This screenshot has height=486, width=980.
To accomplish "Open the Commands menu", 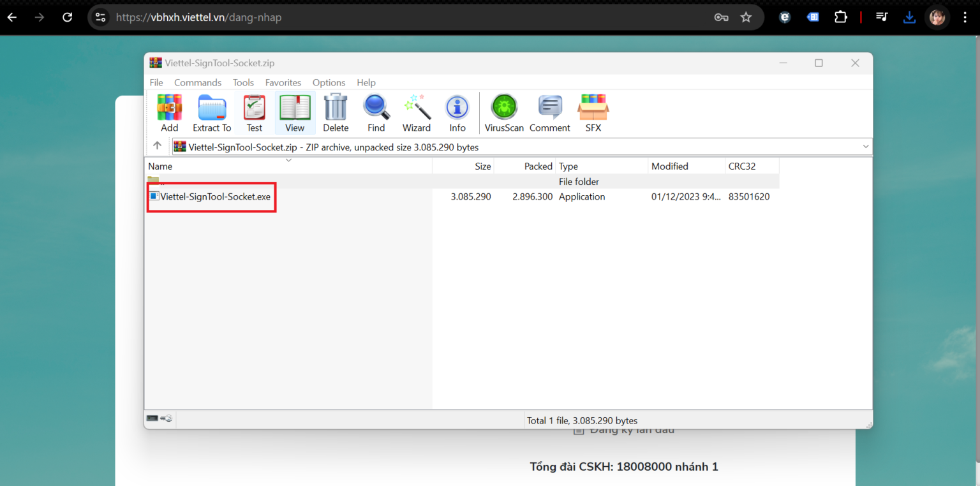I will (x=198, y=83).
